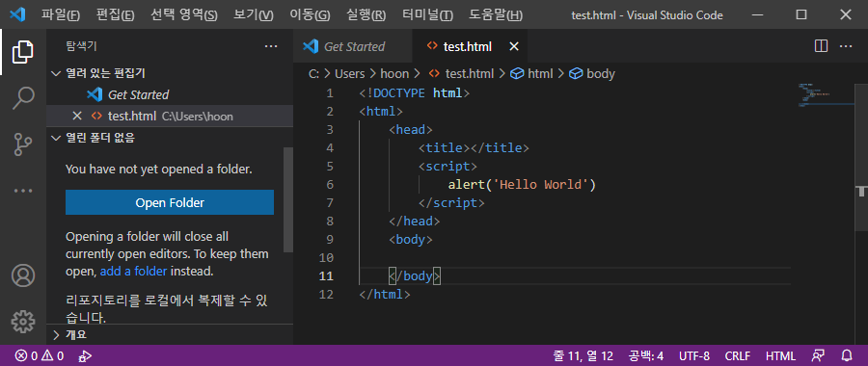Go to line via 줄 11, 열 12
868x366 pixels.
point(583,356)
